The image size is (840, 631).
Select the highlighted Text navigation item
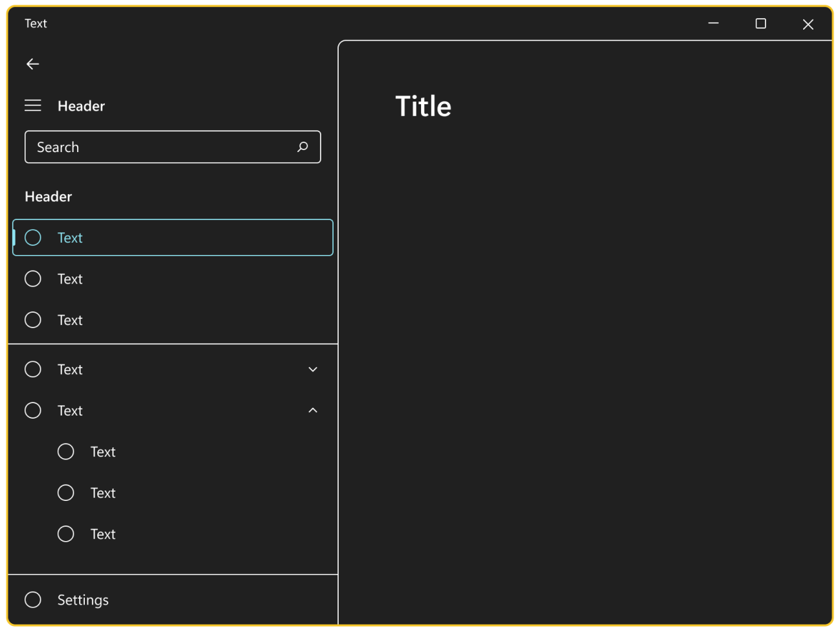pos(172,238)
